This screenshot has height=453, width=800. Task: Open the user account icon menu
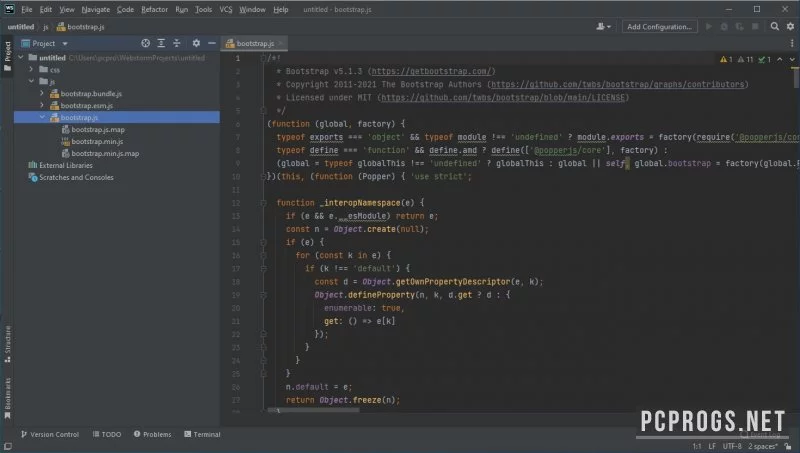click(x=603, y=27)
